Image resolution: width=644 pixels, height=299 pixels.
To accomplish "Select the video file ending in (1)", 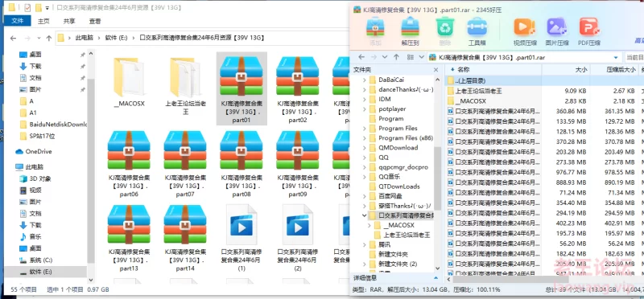I will point(242,238).
